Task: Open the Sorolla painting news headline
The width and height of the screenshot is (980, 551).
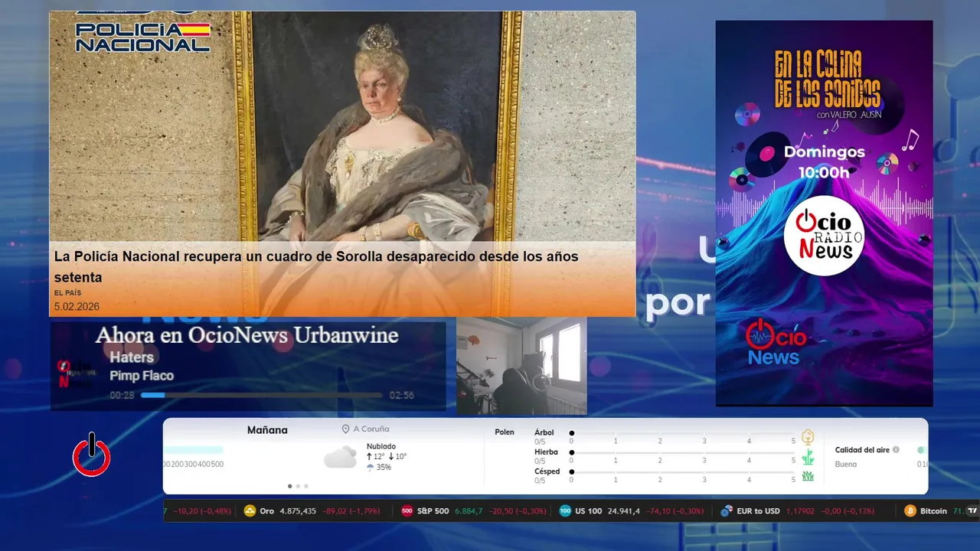Action: tap(316, 266)
